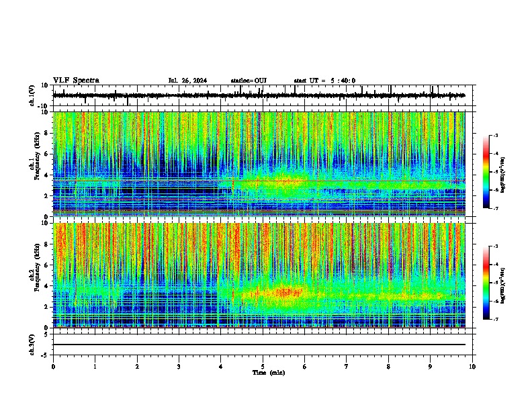Click ch.2 colorbar log(PSD) label
The width and height of the screenshot is (532, 411).
[x=502, y=285]
